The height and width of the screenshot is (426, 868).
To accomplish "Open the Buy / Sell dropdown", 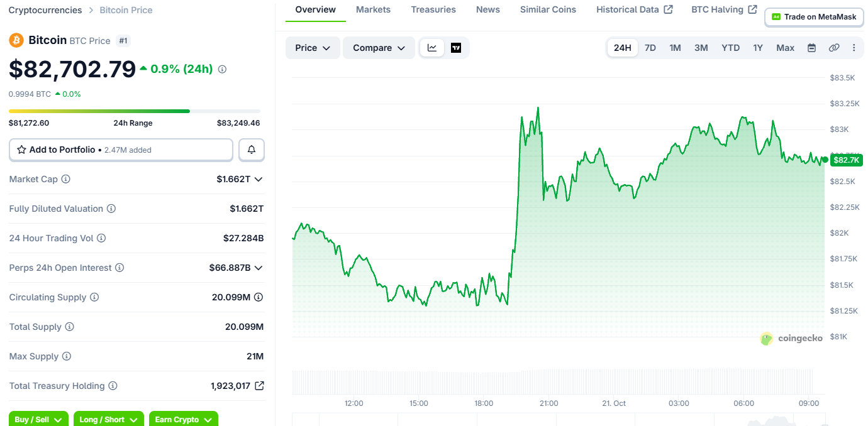I will click(39, 419).
